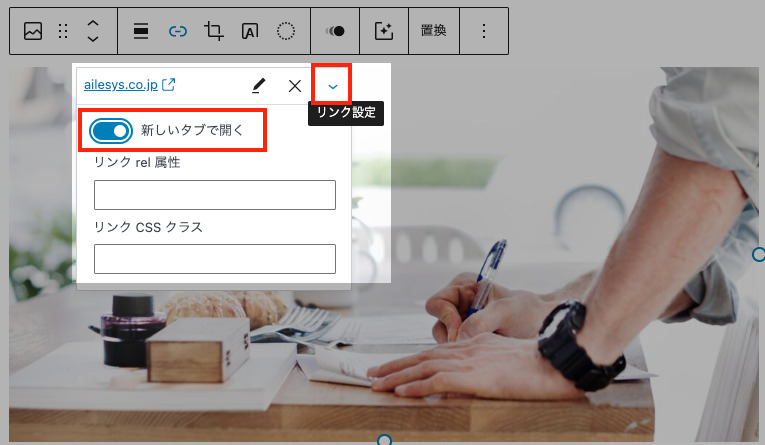Image resolution: width=765 pixels, height=445 pixels.
Task: Open the alignment toolbar button
Action: point(141,31)
